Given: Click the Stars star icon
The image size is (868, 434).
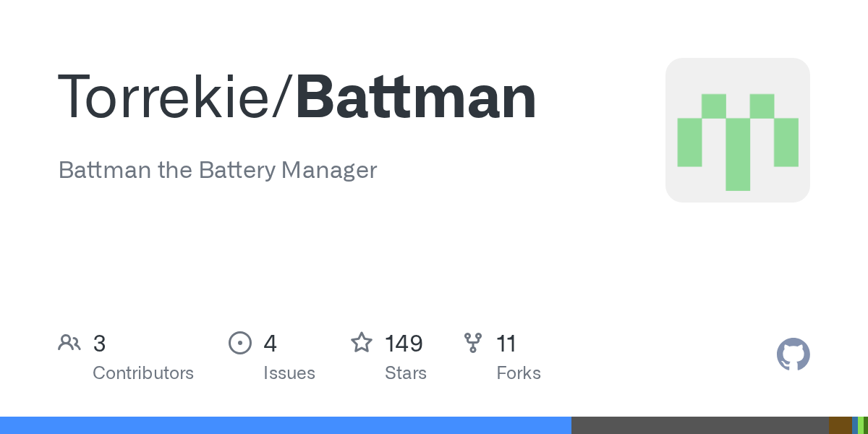Looking at the screenshot, I should (362, 343).
